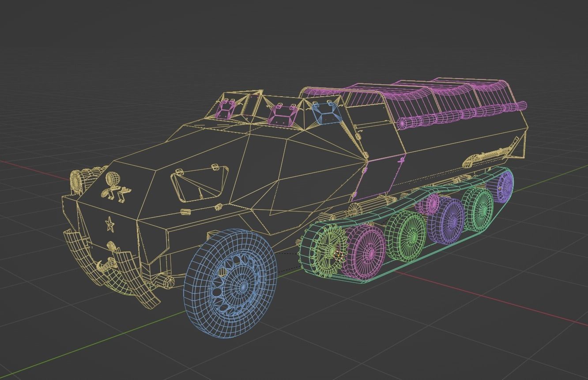This screenshot has height=380, width=588.
Task: Pick the pink middle roof hatch
Action: pyautogui.click(x=282, y=116)
